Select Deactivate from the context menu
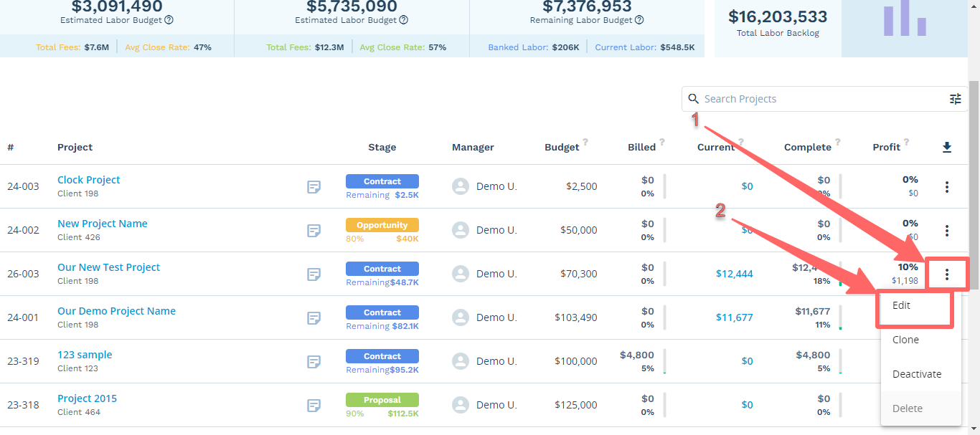Image resolution: width=980 pixels, height=435 pixels. point(921,374)
